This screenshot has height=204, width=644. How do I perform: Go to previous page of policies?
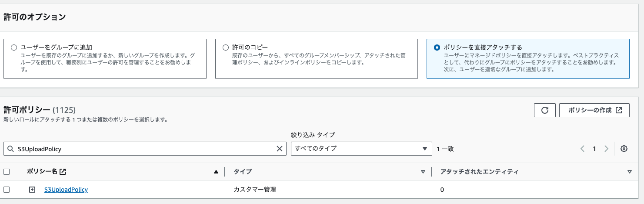pos(582,149)
